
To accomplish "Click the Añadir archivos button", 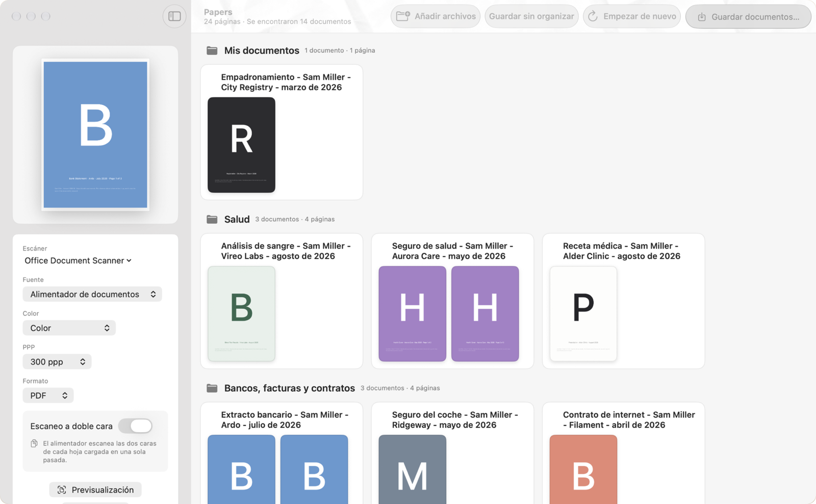I will pos(436,16).
